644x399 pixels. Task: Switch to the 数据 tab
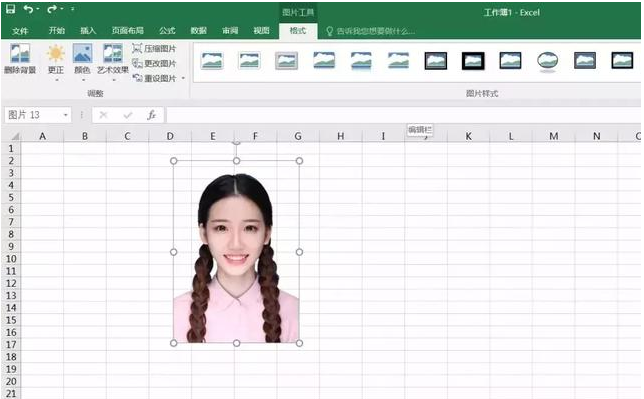click(198, 30)
